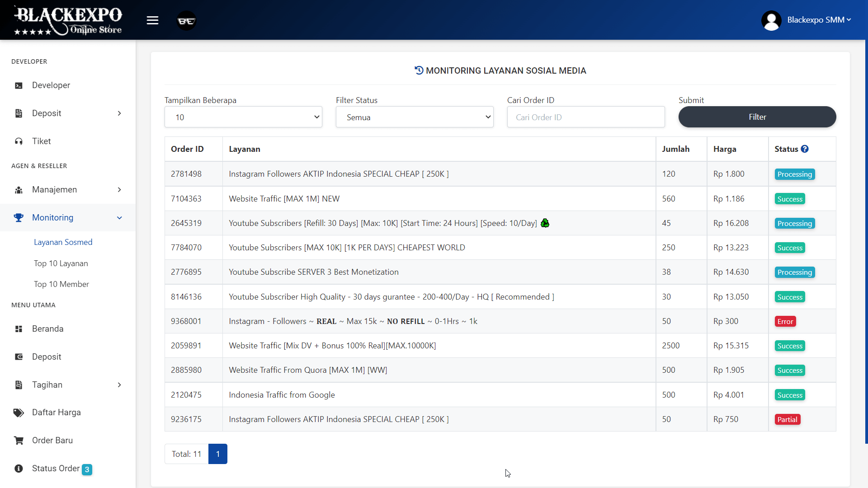
Task: Open the Filter Status dropdown
Action: [x=415, y=117]
